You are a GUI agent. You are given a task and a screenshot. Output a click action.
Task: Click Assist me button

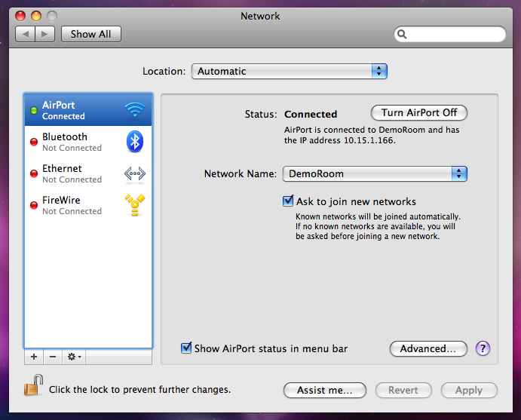[x=325, y=390]
